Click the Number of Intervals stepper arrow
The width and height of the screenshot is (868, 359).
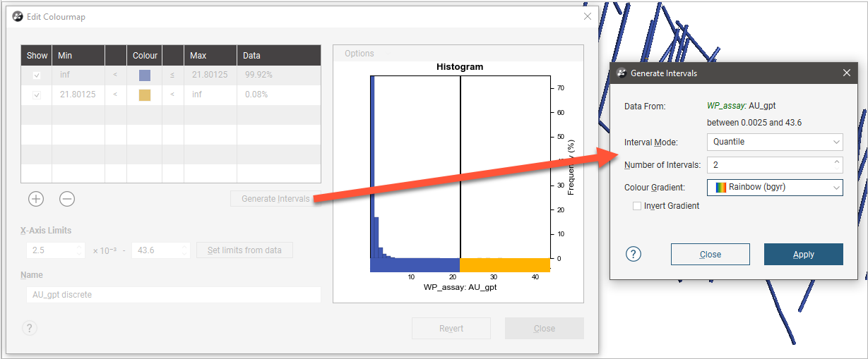coord(837,162)
